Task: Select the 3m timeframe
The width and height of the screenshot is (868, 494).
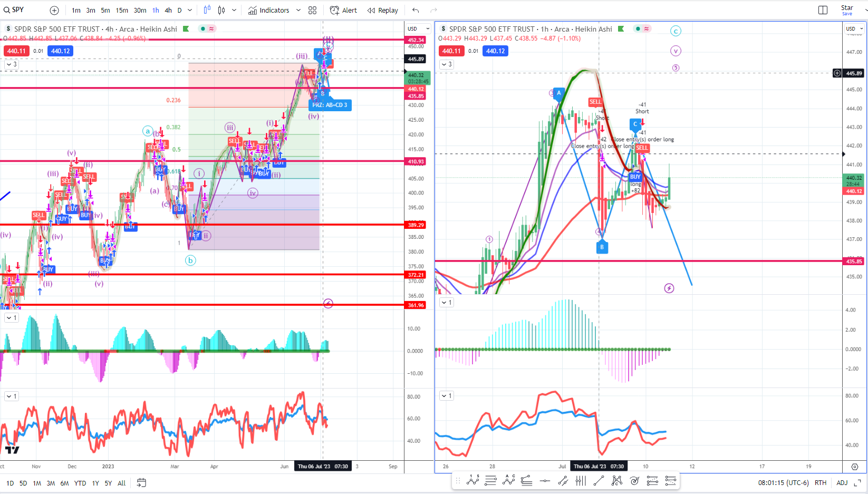Action: (91, 11)
